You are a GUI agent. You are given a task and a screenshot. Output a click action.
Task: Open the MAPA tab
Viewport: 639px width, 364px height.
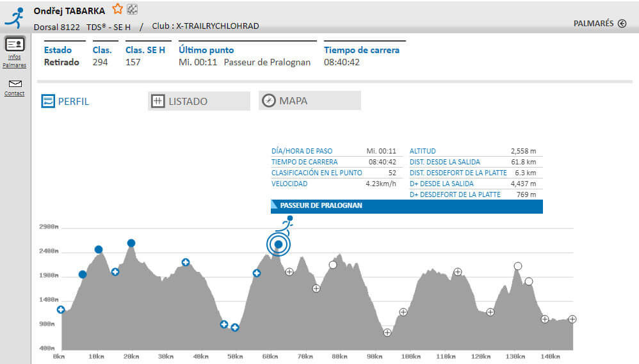pyautogui.click(x=309, y=100)
